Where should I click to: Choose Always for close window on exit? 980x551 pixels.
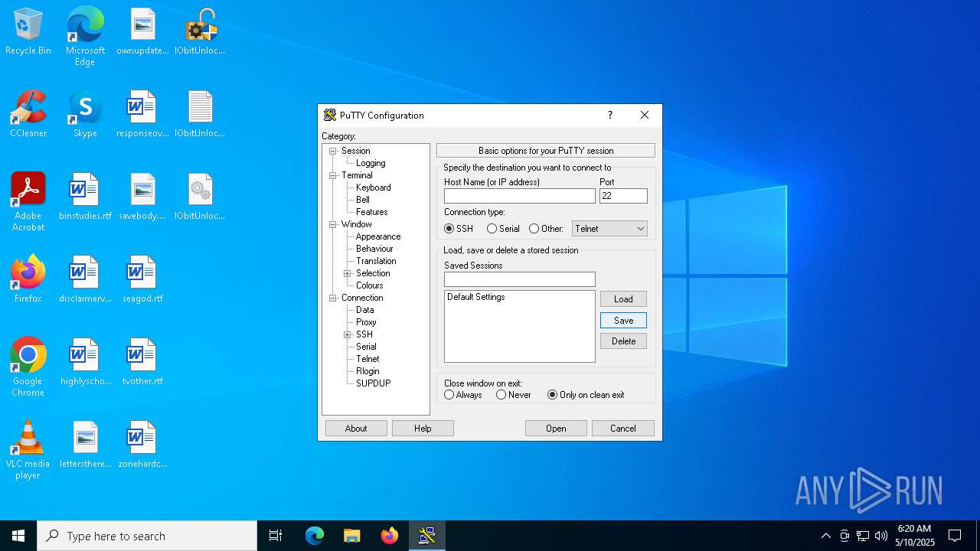click(x=449, y=395)
